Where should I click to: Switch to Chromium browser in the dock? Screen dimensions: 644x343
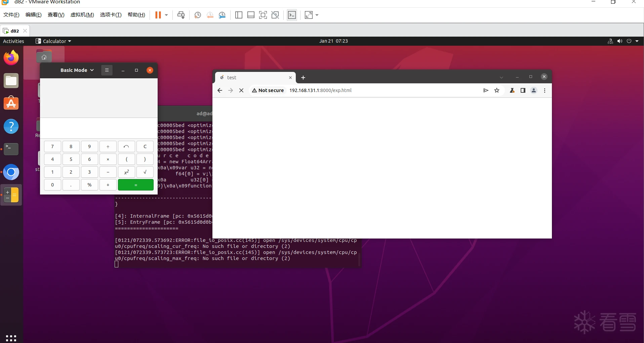(x=11, y=172)
